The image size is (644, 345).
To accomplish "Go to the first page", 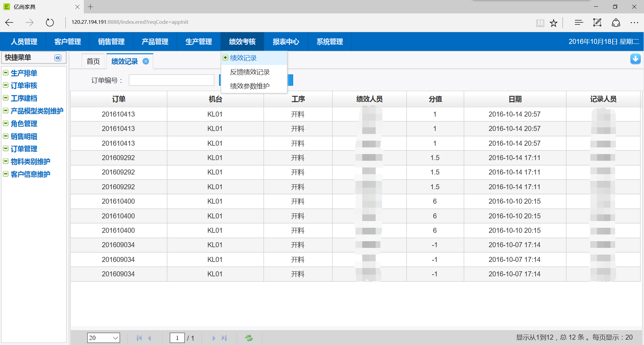I will tap(139, 338).
